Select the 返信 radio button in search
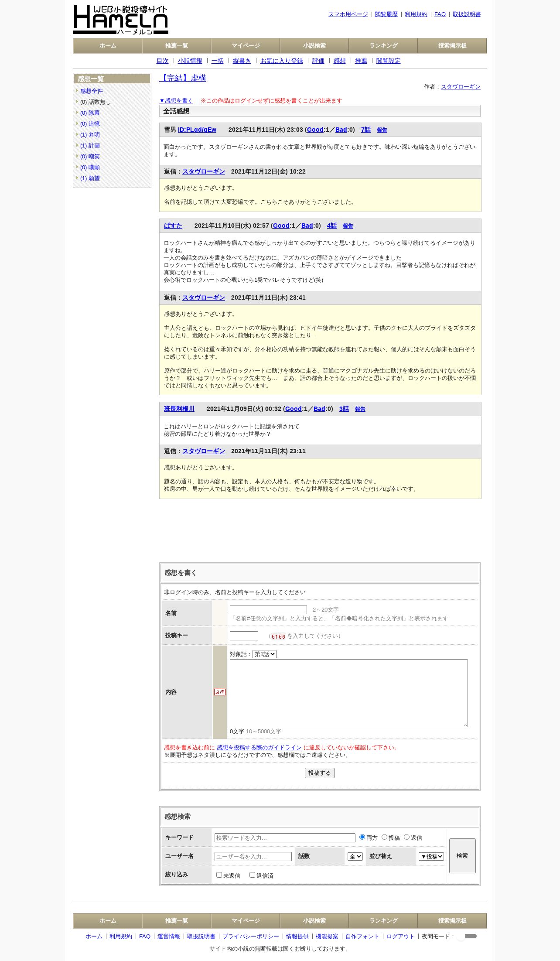560x961 pixels. [x=406, y=837]
